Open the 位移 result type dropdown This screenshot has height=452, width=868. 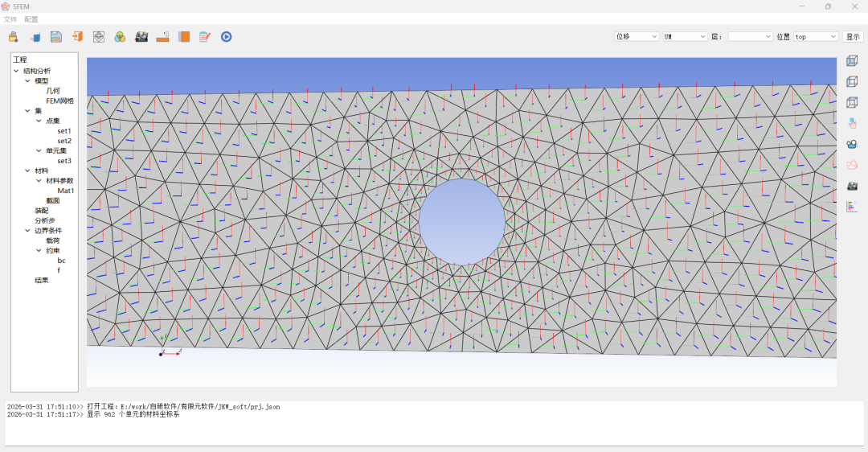coord(637,36)
